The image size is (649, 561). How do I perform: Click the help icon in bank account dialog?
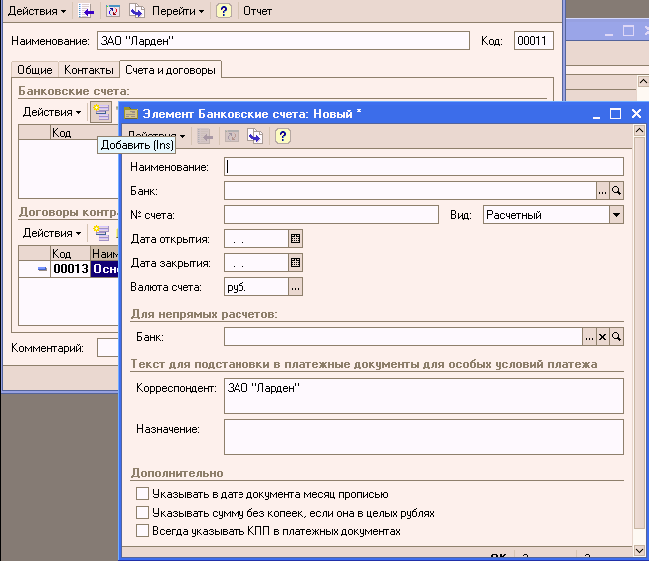click(283, 136)
